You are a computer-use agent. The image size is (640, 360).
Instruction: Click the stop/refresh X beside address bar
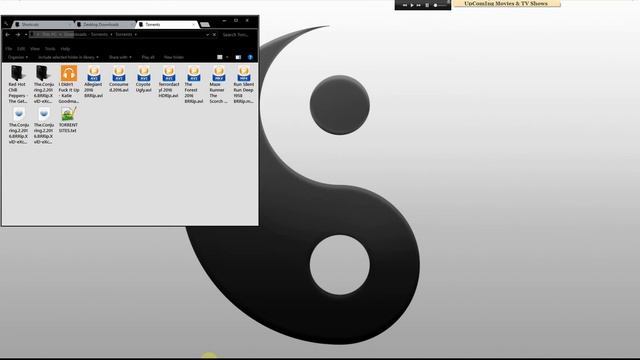(214, 35)
